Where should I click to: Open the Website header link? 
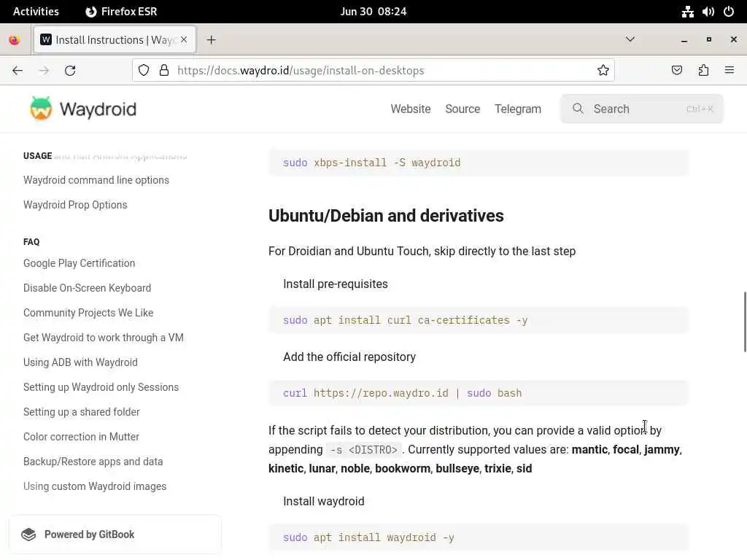coord(411,109)
